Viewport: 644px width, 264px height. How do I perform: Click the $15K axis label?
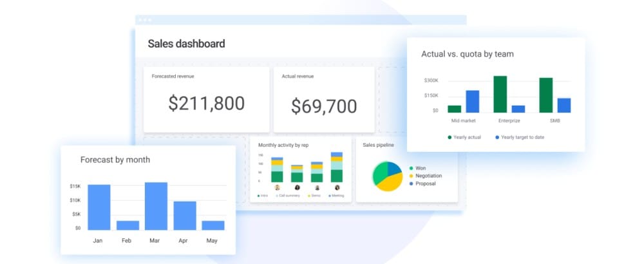pyautogui.click(x=75, y=186)
